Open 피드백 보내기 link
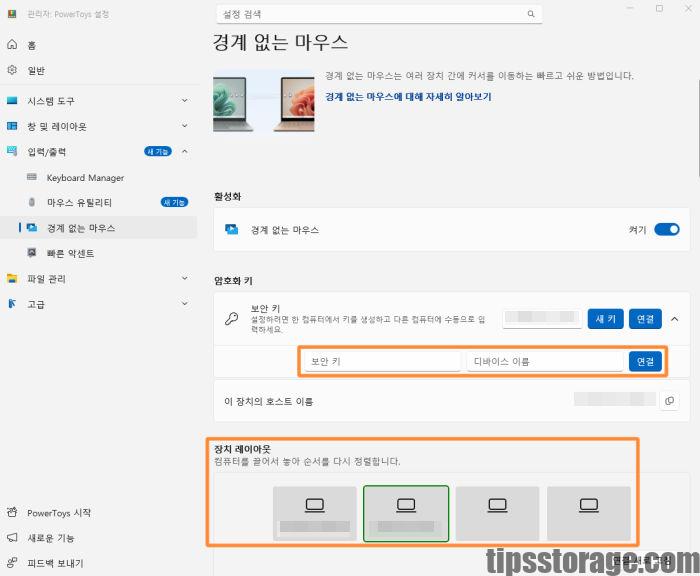Viewport: 700px width, 576px height. (x=55, y=563)
